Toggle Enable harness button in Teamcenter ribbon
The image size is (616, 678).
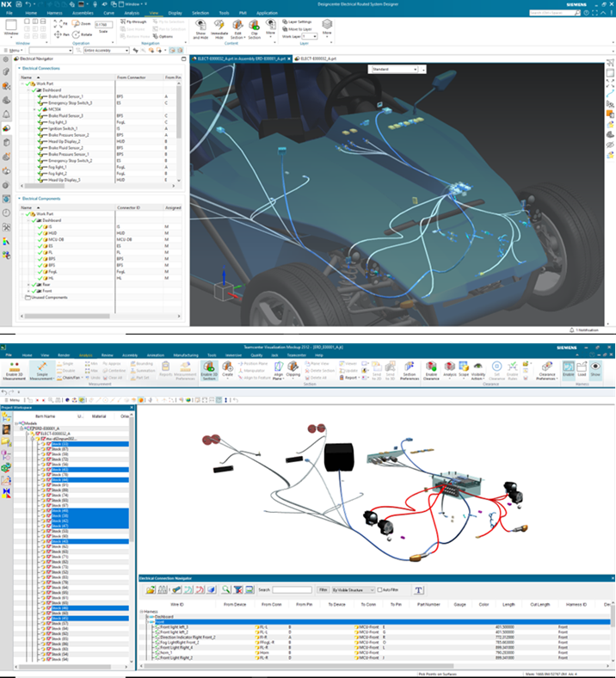pyautogui.click(x=569, y=369)
